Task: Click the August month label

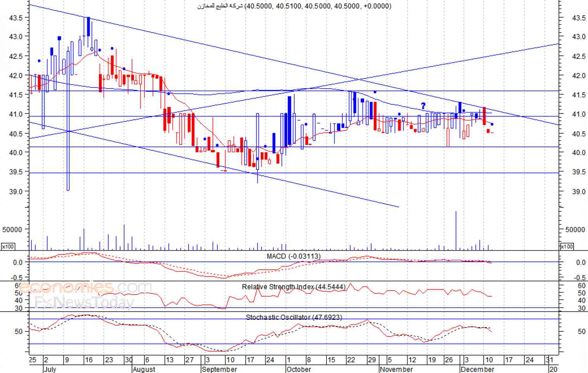Action: pyautogui.click(x=144, y=369)
